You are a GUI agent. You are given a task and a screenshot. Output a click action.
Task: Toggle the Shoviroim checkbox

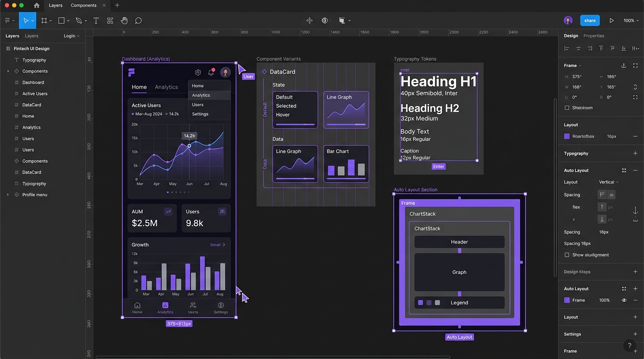(x=567, y=108)
